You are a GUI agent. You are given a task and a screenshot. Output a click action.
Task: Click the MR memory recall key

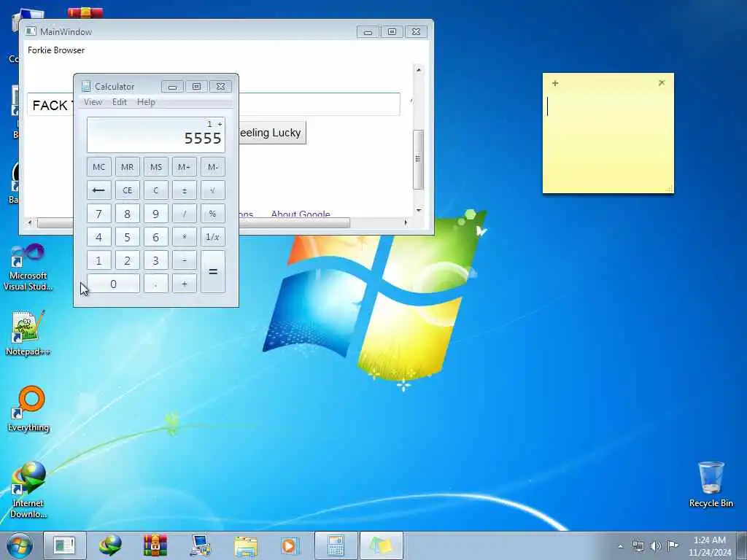click(x=127, y=167)
